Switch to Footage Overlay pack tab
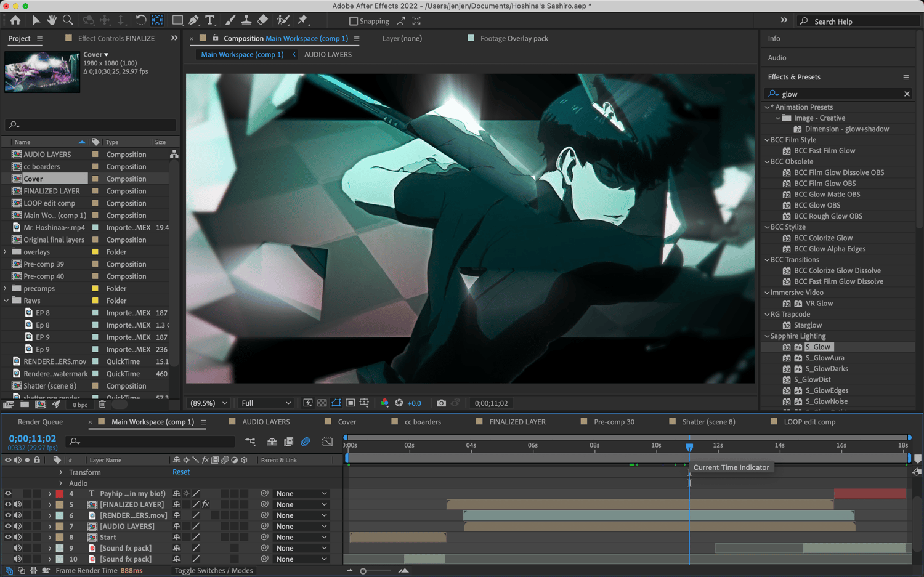The image size is (924, 577). (514, 38)
